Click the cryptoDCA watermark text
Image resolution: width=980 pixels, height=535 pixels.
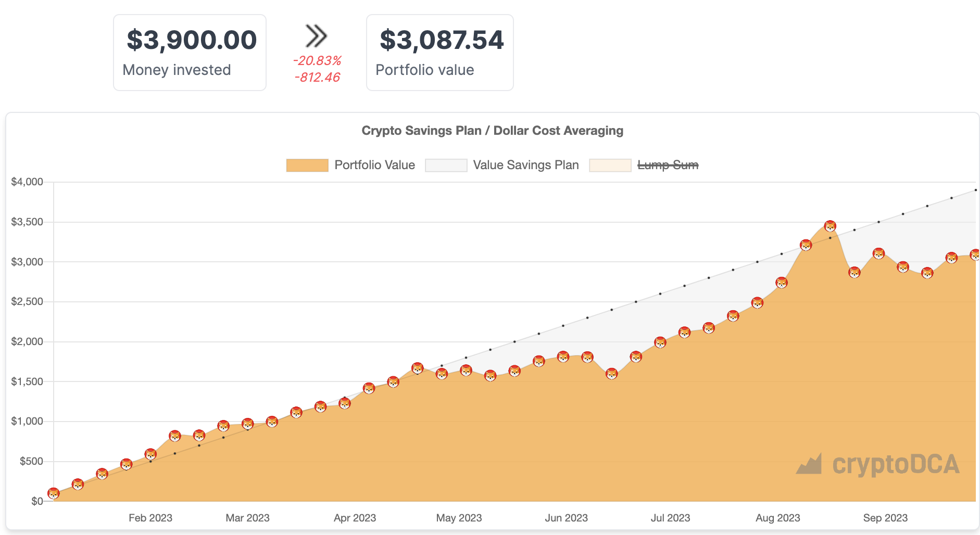click(x=896, y=464)
